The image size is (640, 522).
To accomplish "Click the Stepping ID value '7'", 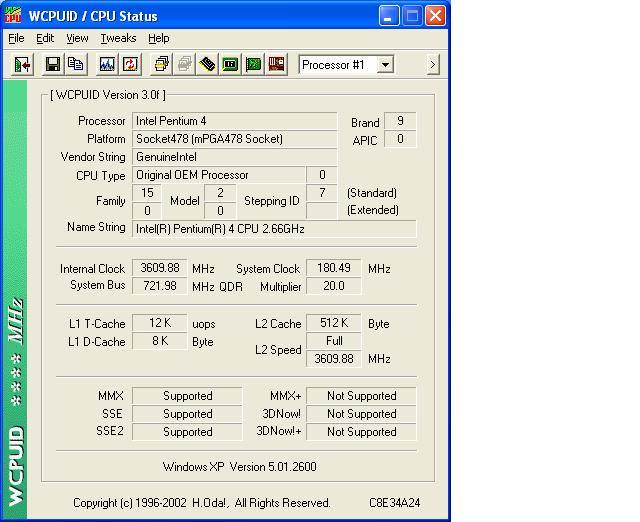I will (322, 193).
